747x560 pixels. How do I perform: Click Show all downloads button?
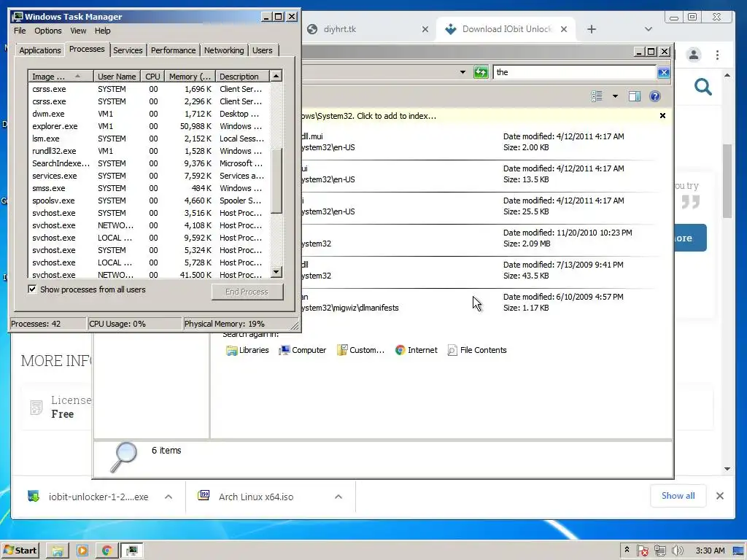pyautogui.click(x=678, y=496)
